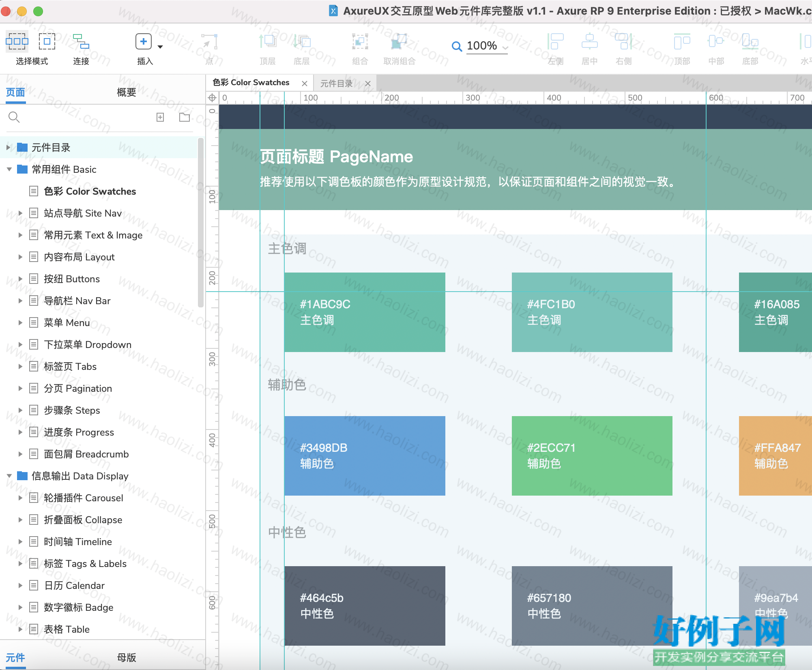Viewport: 812px width, 670px height.
Task: Select the #4FC1B0 main color swatch
Action: (592, 312)
